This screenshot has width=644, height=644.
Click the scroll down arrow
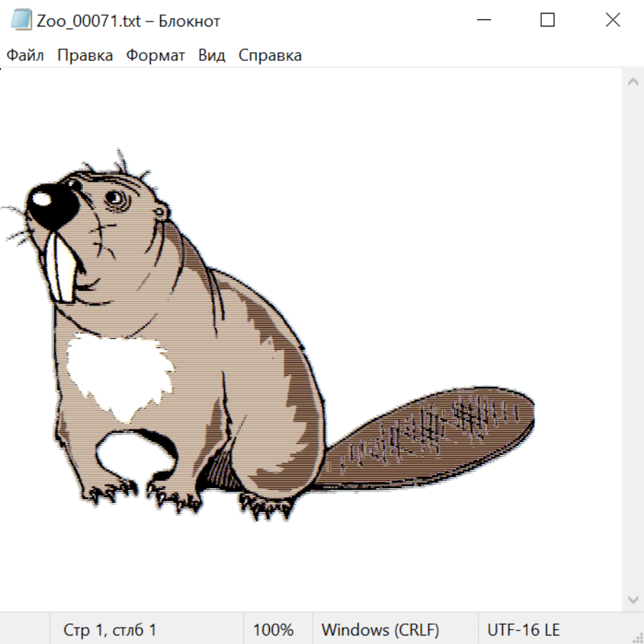point(633,599)
